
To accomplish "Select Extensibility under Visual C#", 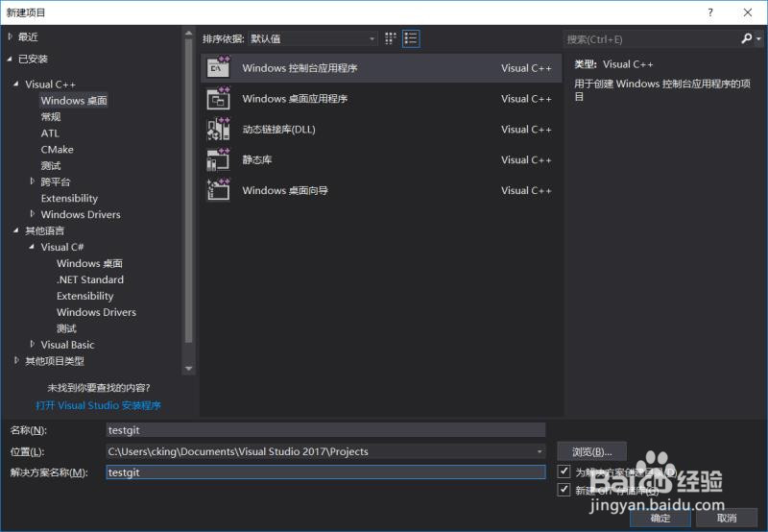I will [85, 296].
